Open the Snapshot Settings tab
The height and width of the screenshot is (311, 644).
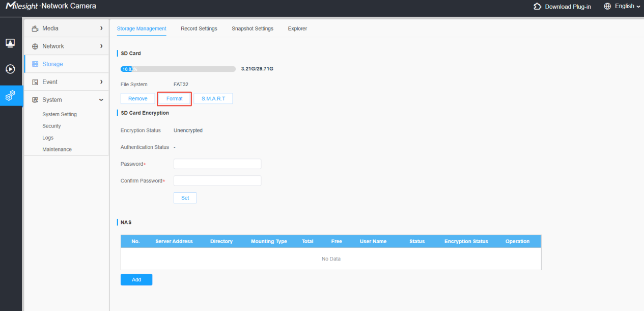[253, 29]
